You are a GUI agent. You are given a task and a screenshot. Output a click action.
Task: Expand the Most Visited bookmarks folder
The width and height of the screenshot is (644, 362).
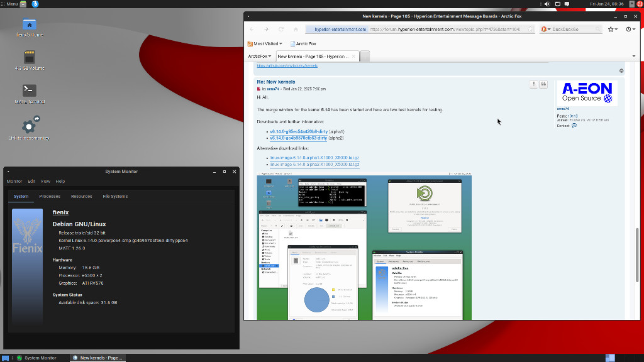265,43
